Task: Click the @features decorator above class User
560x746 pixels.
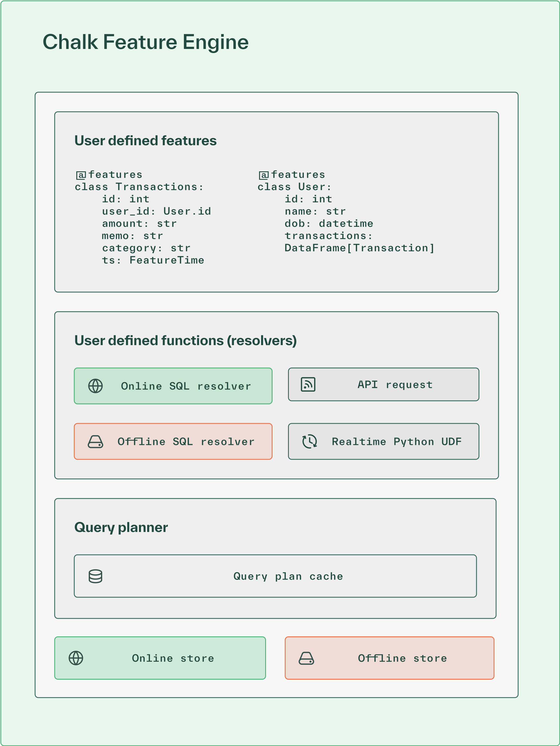Action: click(x=292, y=174)
